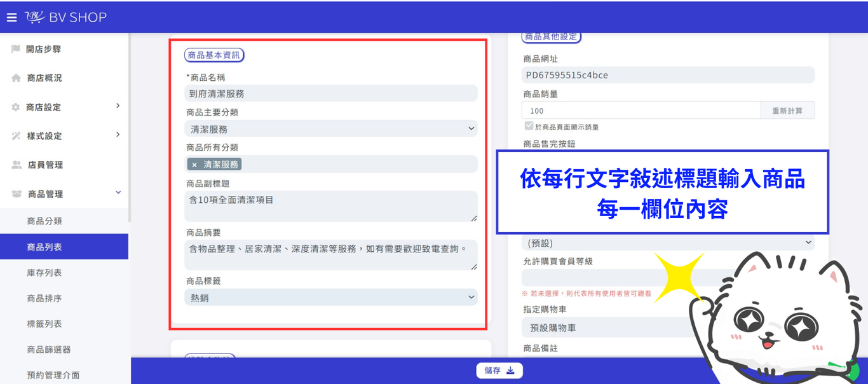Screen dimensions: 868x384
Task: Collapse the 商品管理 submenu arrow
Action: pyautogui.click(x=118, y=193)
